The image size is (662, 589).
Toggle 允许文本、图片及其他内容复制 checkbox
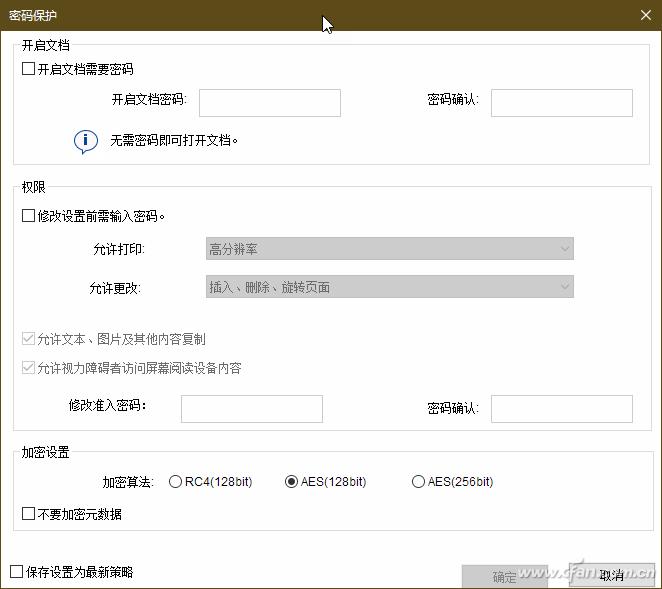pyautogui.click(x=28, y=340)
